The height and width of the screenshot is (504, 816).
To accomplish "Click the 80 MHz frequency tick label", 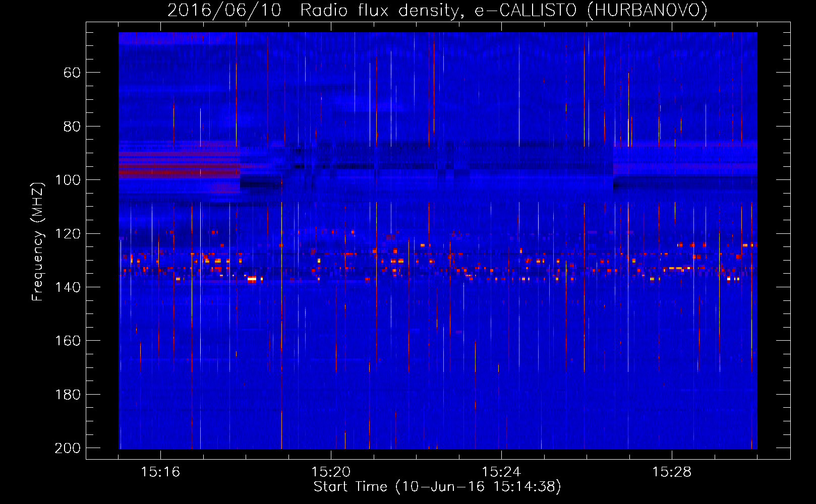I will (72, 127).
